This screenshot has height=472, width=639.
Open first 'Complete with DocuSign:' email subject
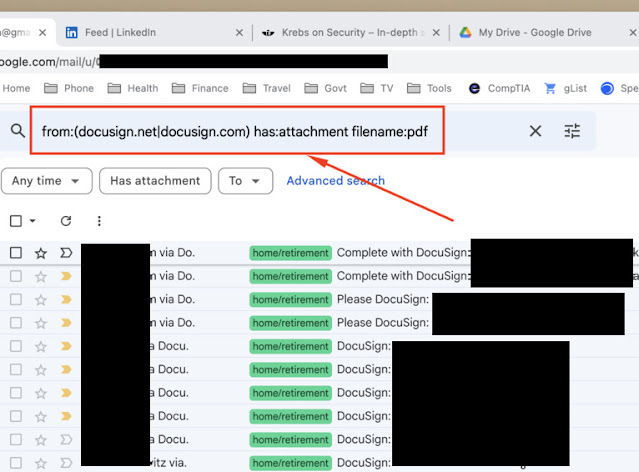(x=403, y=253)
